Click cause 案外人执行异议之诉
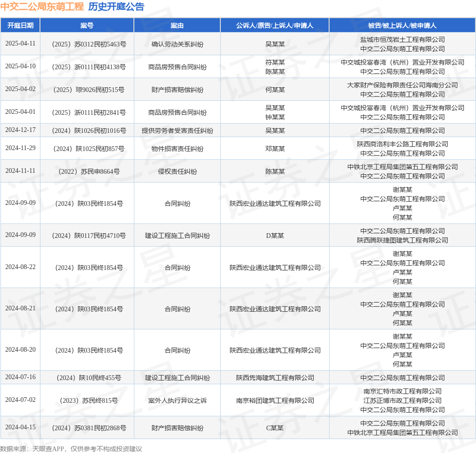 177,401
